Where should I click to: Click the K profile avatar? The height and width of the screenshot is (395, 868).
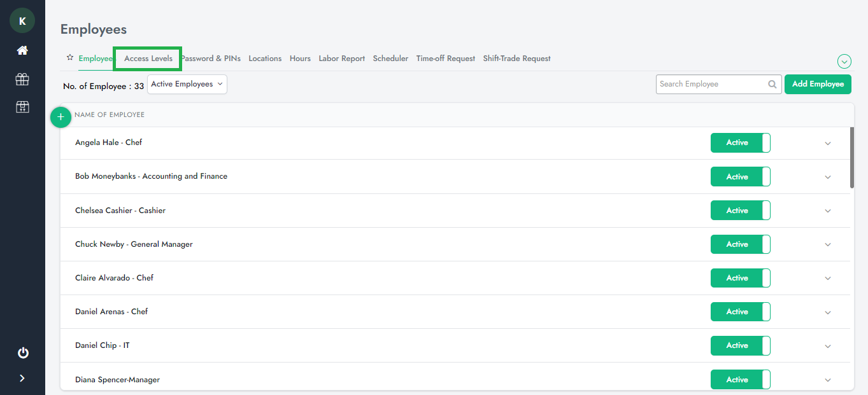22,21
